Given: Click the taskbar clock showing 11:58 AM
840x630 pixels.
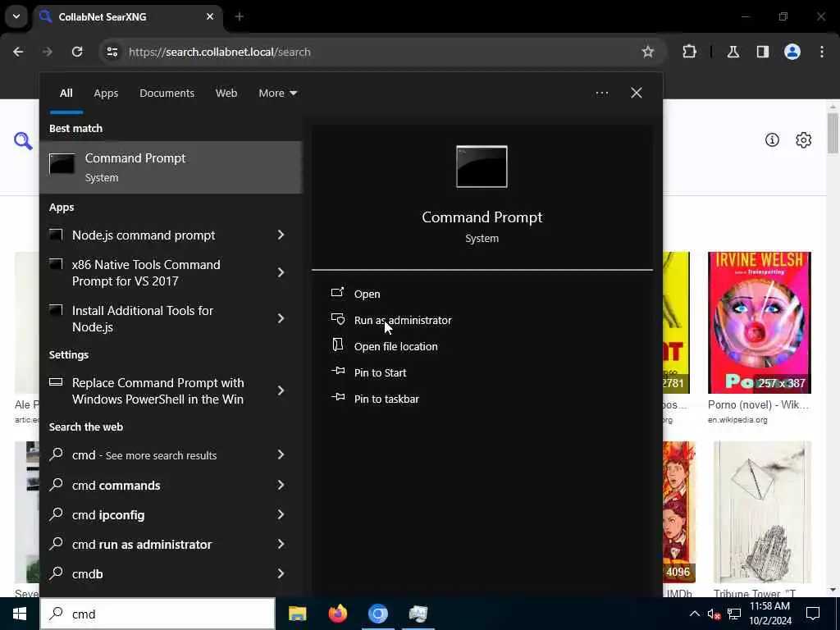Looking at the screenshot, I should [x=769, y=614].
